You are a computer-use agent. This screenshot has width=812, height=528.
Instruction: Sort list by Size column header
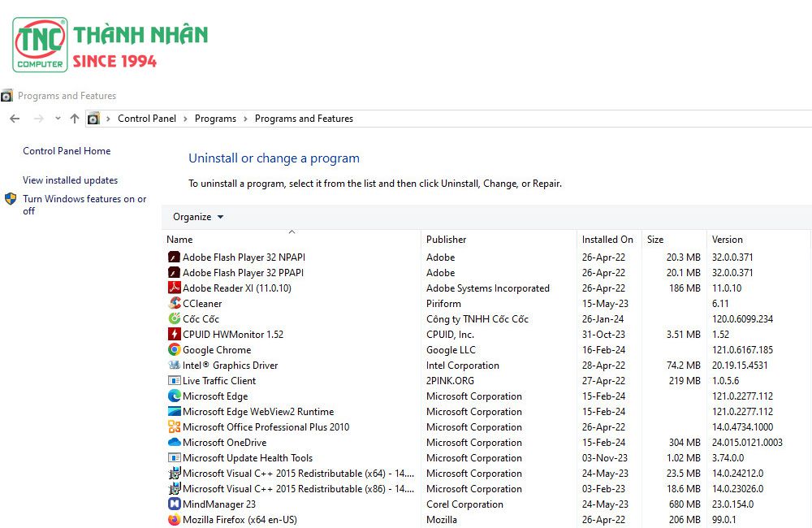[x=655, y=240]
